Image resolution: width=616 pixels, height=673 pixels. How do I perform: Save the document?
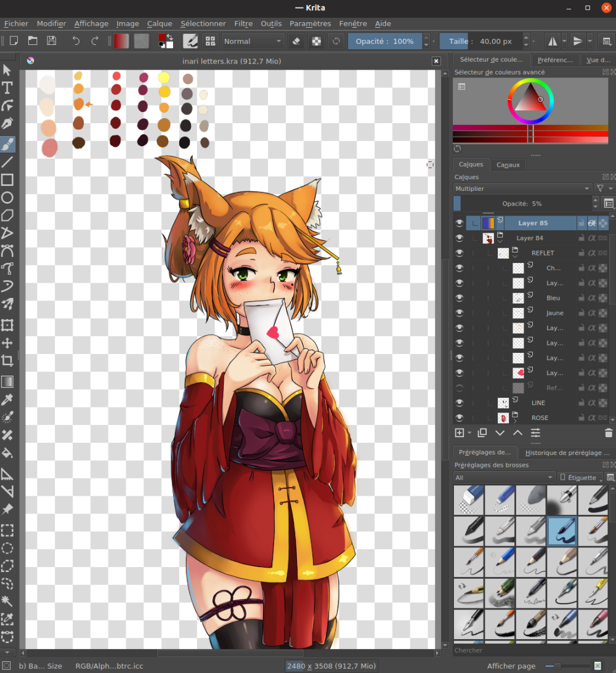(x=52, y=41)
